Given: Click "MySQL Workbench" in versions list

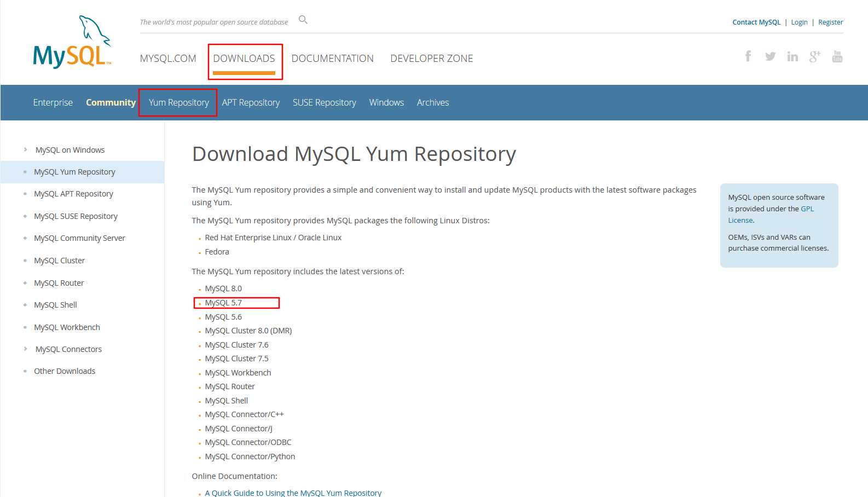Looking at the screenshot, I should pos(238,373).
